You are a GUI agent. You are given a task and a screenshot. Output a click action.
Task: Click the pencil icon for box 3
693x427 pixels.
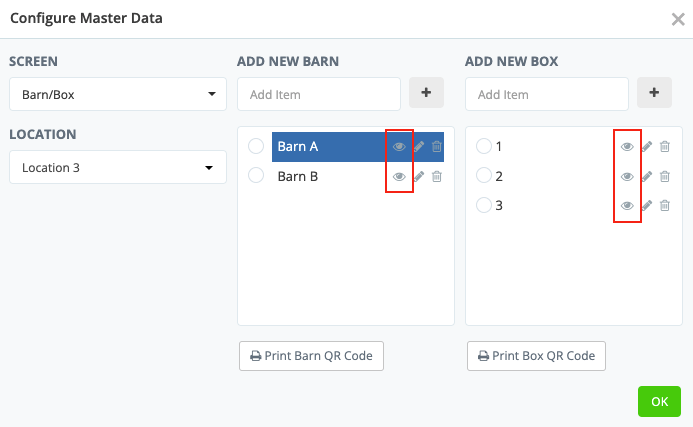pyautogui.click(x=647, y=206)
